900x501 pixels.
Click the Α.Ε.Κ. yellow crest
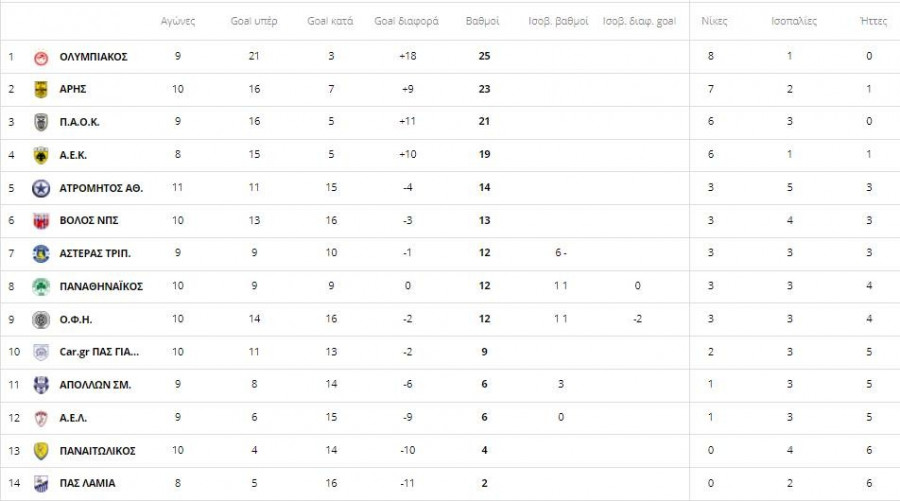pos(41,155)
